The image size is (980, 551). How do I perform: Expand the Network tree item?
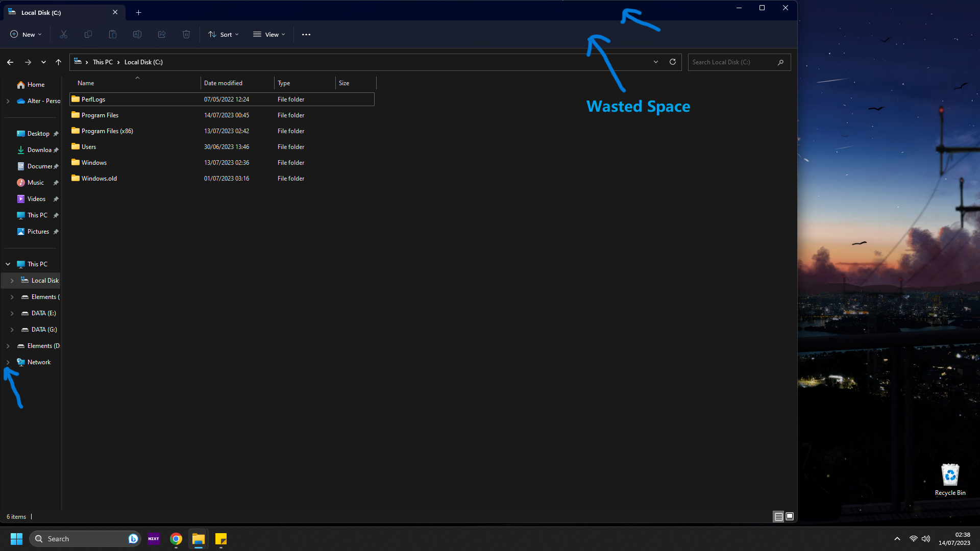coord(8,362)
